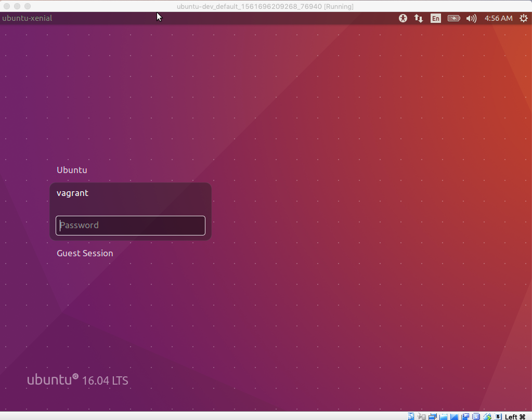Click VirtualBox shared folders status icon

444,416
